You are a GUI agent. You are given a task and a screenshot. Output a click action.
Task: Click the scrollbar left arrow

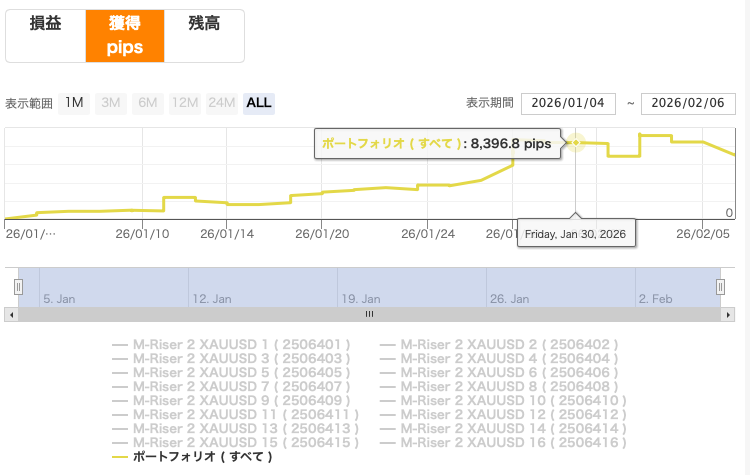(11, 314)
